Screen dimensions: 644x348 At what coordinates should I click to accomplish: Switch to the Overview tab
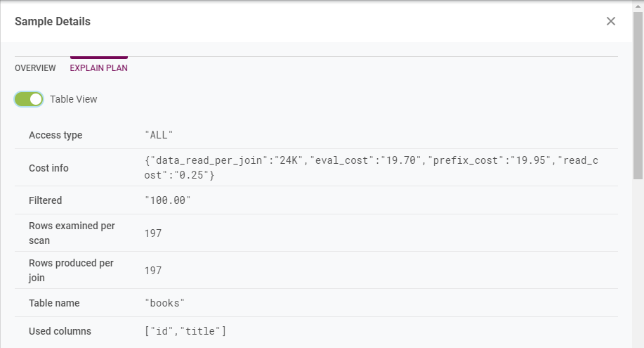(35, 68)
